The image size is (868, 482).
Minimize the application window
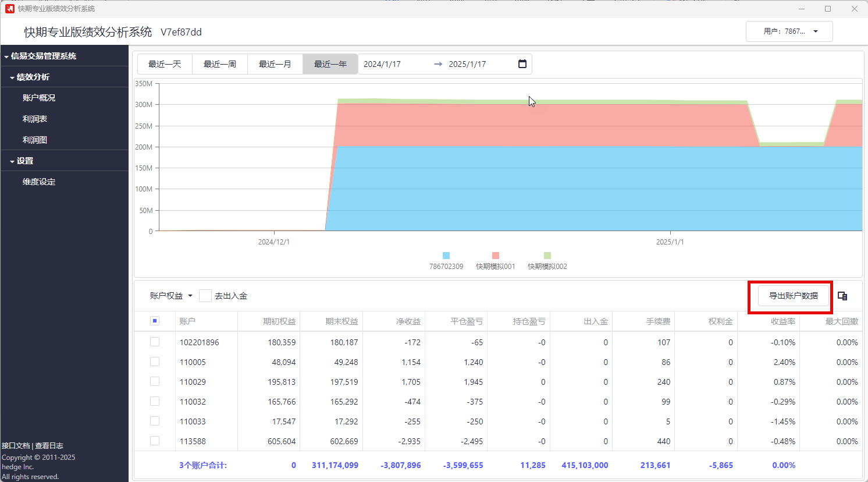tap(802, 9)
